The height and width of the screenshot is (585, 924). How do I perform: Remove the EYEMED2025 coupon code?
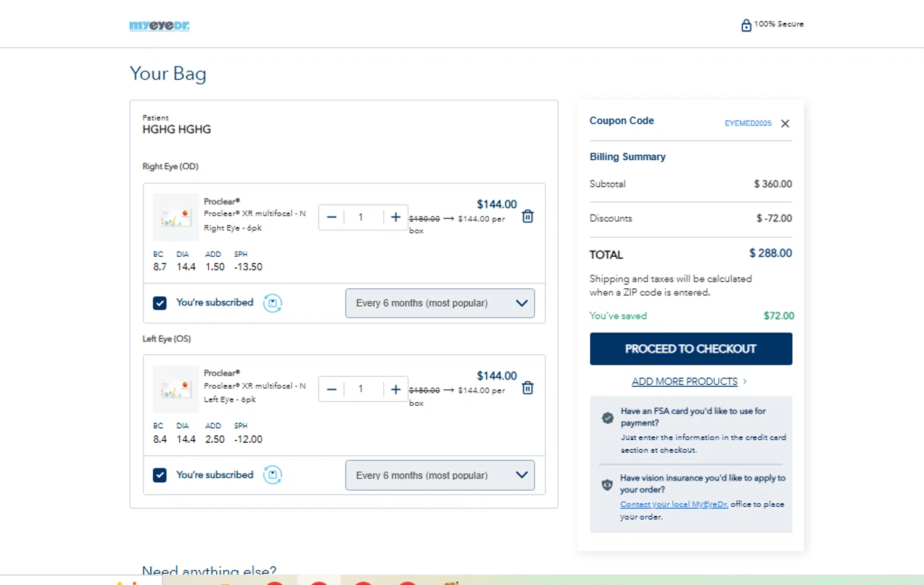(785, 124)
